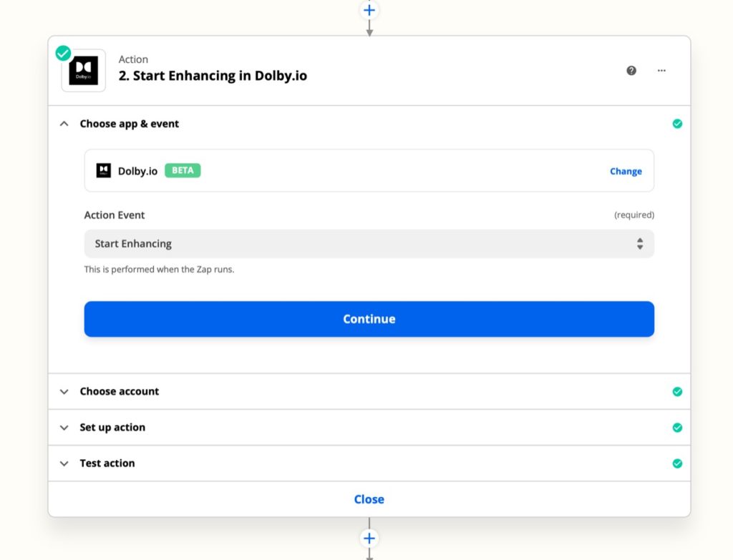733x560 pixels.
Task: Click the green check beside Test action
Action: point(677,463)
